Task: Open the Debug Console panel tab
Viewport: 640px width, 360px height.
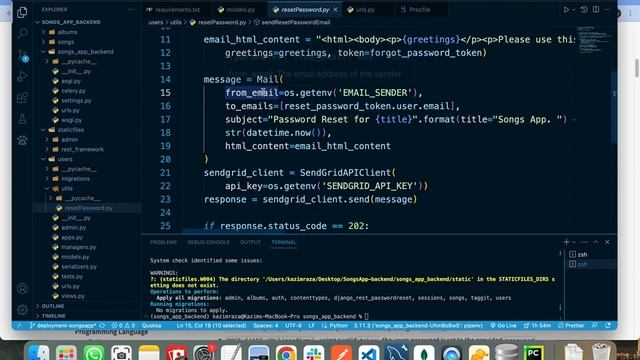Action: point(208,242)
